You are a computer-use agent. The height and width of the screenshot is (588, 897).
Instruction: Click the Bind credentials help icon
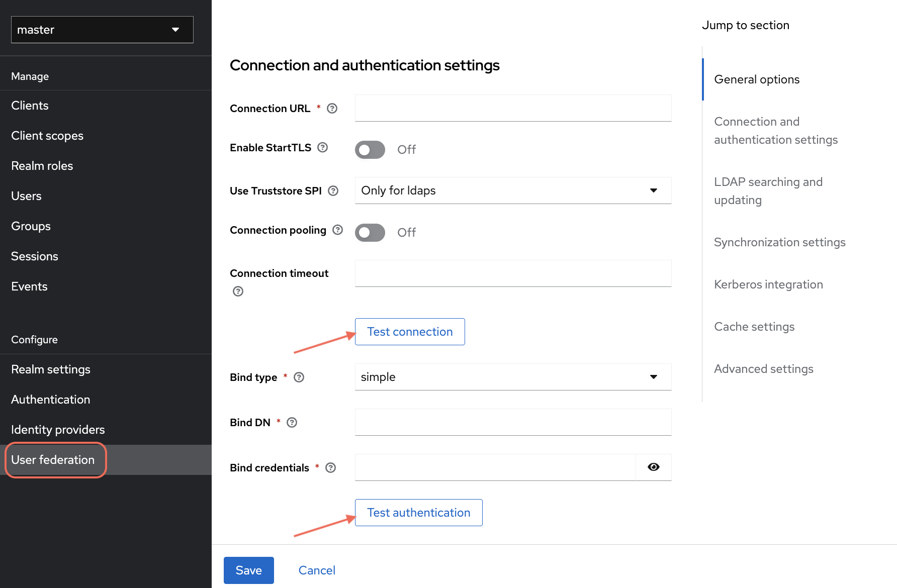click(x=330, y=468)
